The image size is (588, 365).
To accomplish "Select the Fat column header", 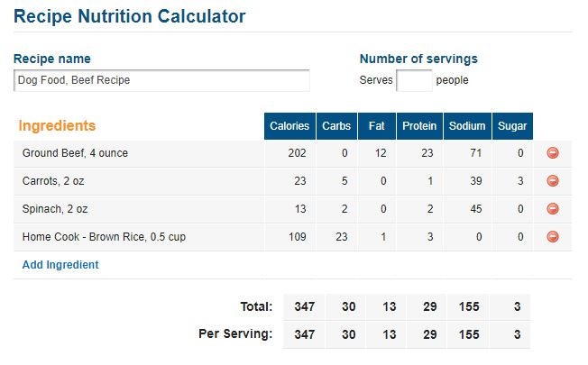I will [376, 126].
